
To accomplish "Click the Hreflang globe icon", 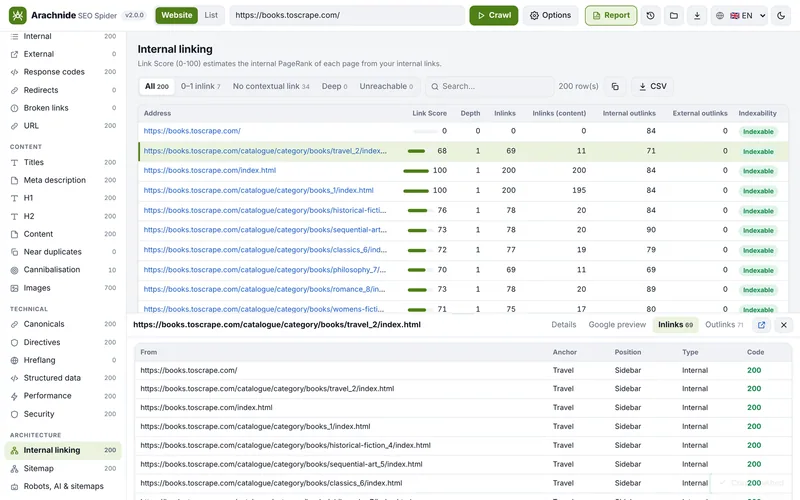I will click(14, 360).
